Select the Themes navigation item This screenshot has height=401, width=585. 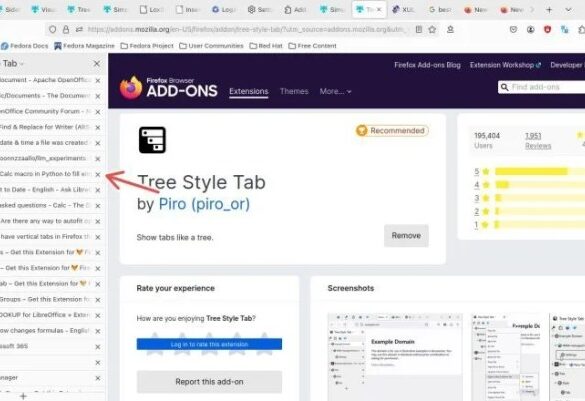click(294, 91)
